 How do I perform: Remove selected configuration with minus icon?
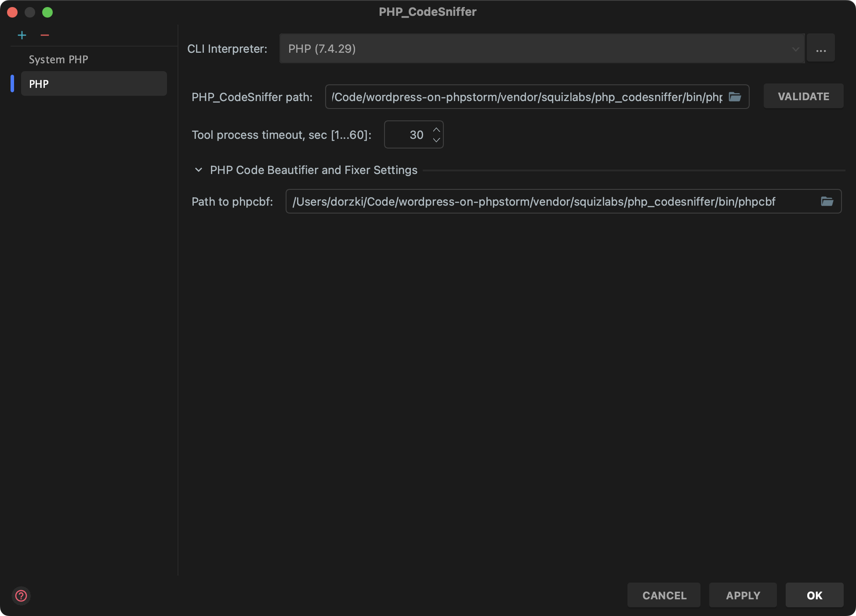point(45,35)
